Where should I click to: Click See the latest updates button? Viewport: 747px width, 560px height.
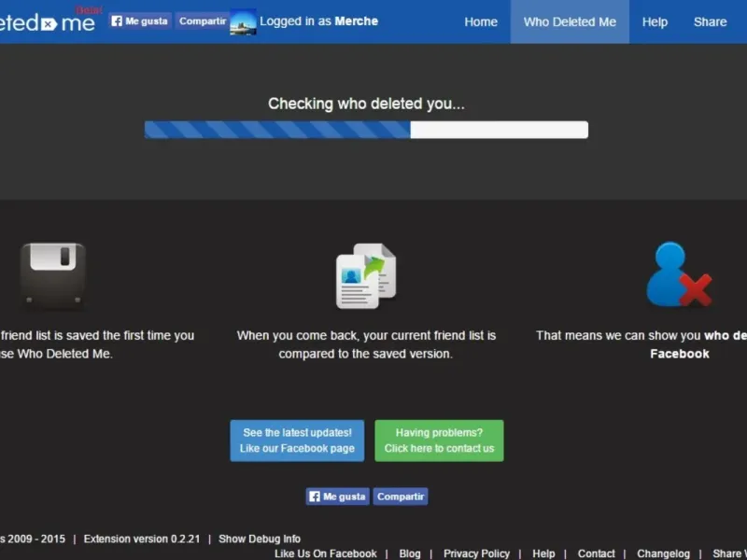297,441
